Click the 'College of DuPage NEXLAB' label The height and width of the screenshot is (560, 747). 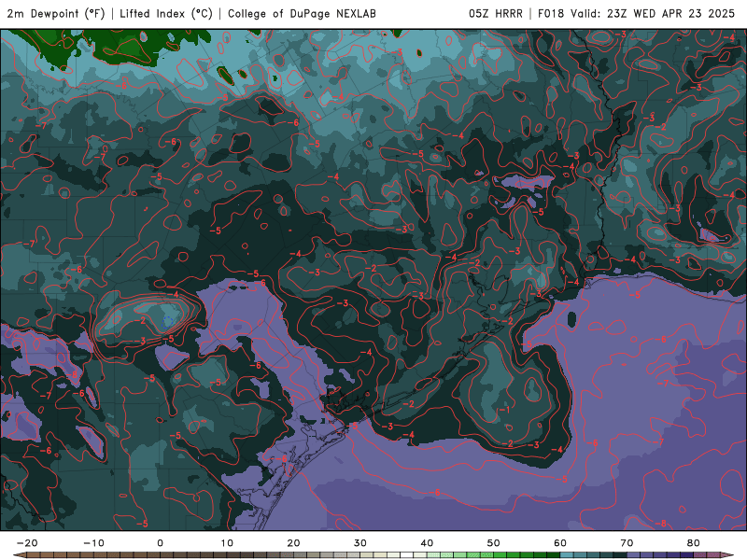pyautogui.click(x=302, y=13)
